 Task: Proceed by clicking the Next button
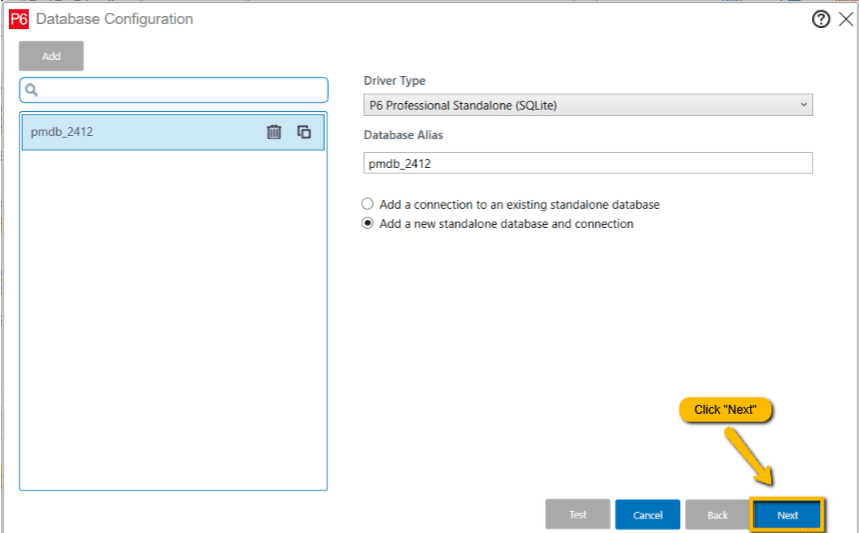tap(787, 514)
